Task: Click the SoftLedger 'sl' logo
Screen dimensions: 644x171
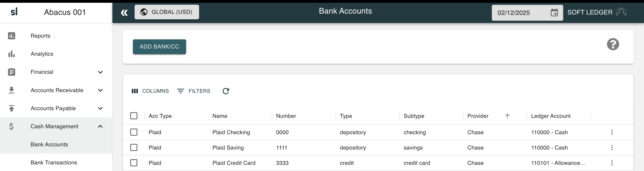Action: tap(14, 11)
